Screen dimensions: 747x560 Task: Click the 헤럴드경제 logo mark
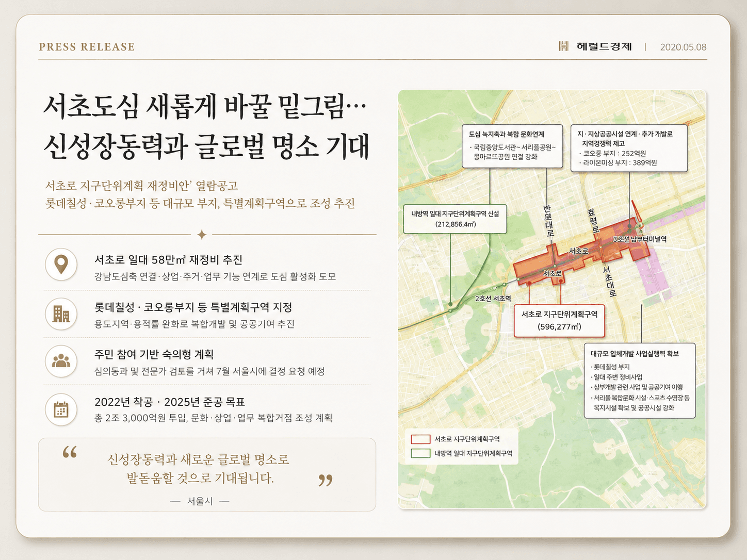pyautogui.click(x=563, y=46)
